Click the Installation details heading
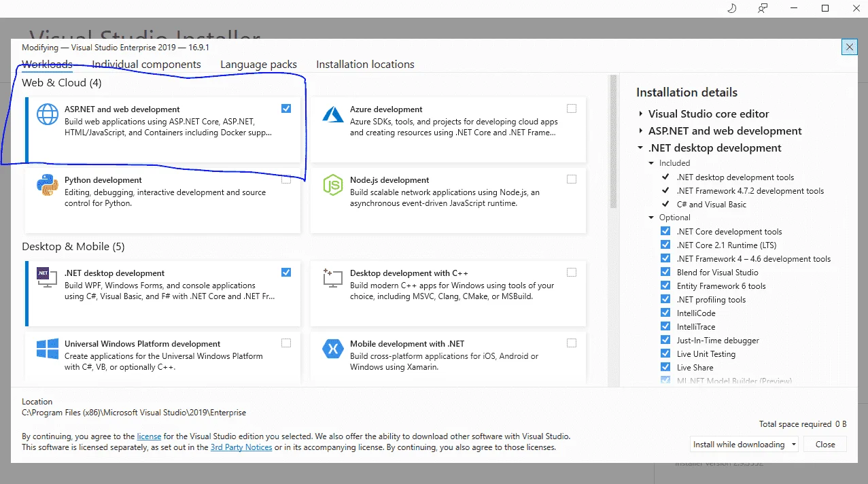The width and height of the screenshot is (868, 484). click(687, 92)
